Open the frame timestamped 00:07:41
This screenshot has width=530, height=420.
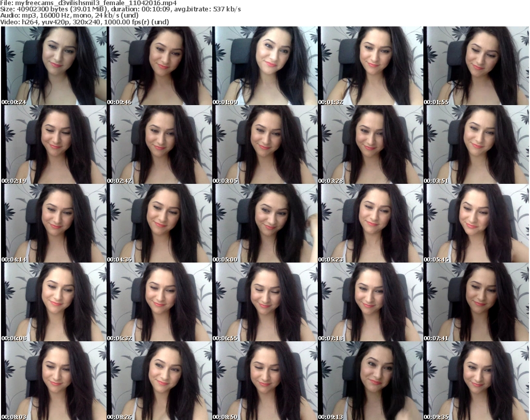[476, 302]
